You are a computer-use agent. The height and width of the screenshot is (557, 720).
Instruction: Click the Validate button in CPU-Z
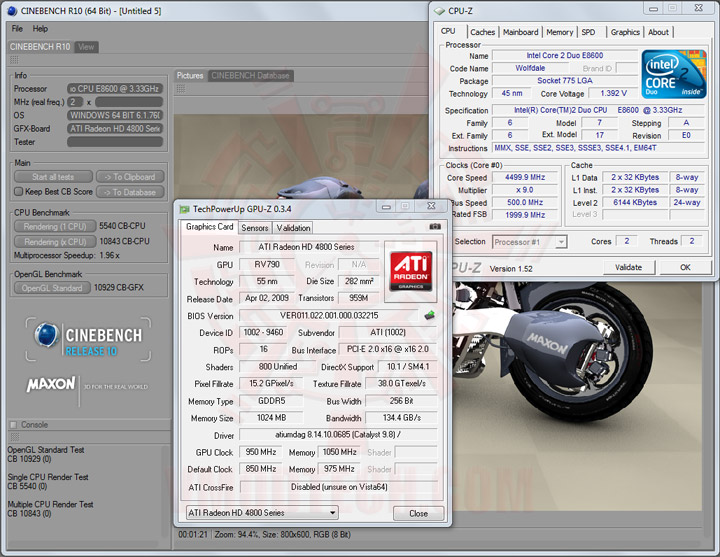coord(628,267)
